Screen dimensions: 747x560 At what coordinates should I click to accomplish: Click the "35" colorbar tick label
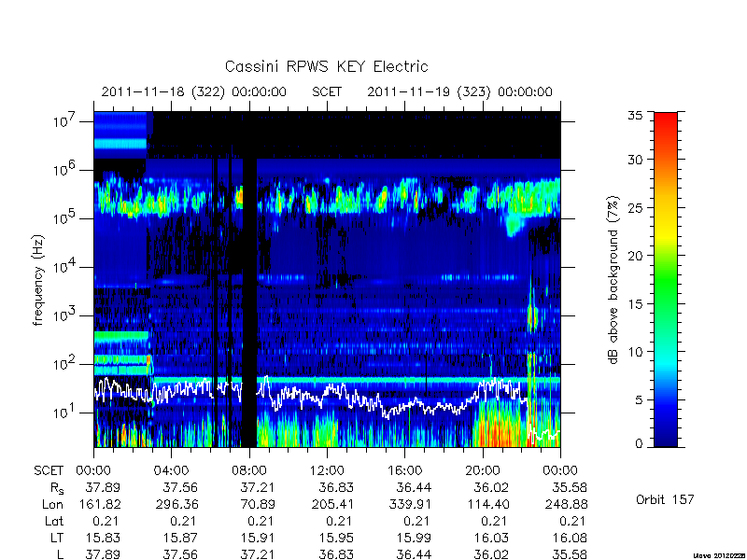point(635,116)
